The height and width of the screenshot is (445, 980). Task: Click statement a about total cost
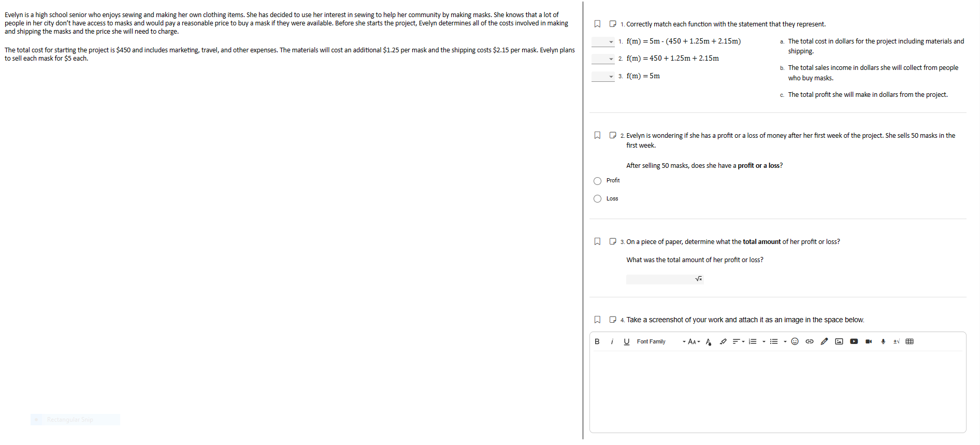click(x=875, y=46)
